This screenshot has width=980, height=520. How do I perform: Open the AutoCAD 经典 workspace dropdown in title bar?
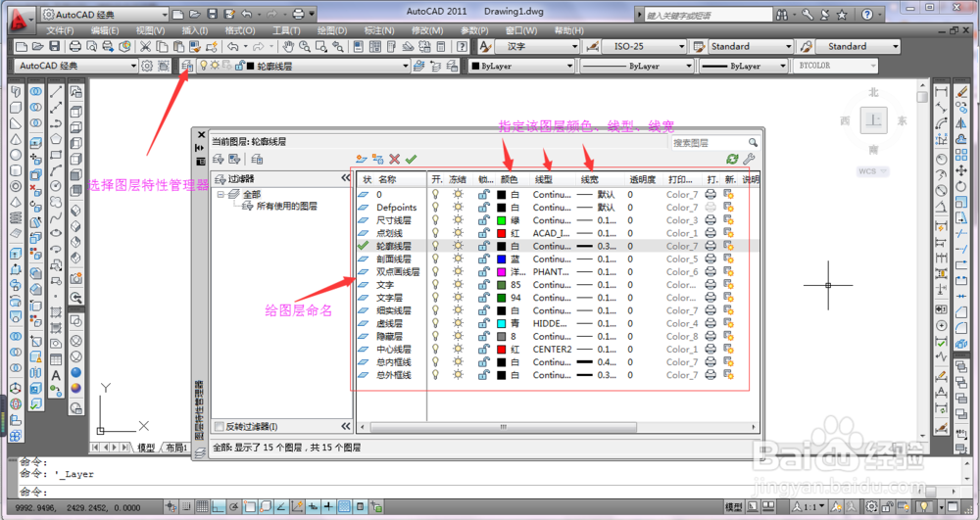click(x=165, y=15)
